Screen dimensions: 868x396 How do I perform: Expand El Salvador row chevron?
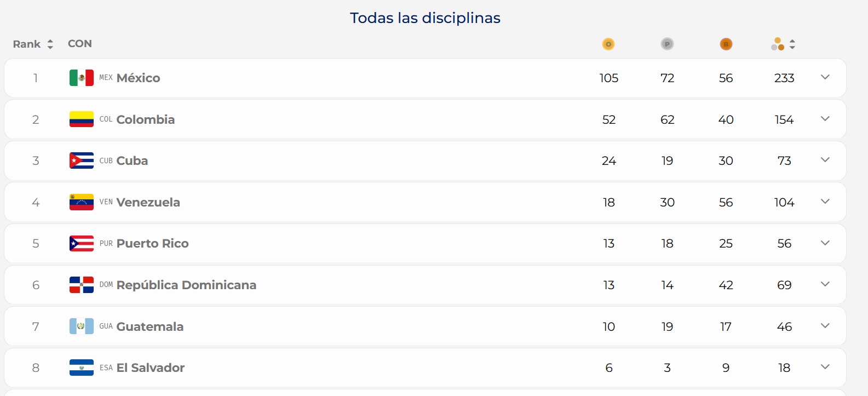(x=825, y=367)
